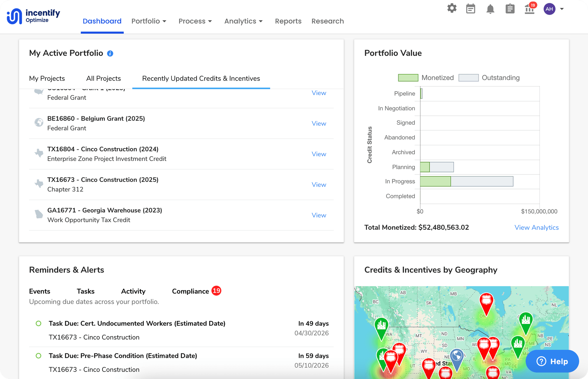Viewport: 588px width, 379px height.
Task: Open the calendar icon in header
Action: pyautogui.click(x=471, y=9)
